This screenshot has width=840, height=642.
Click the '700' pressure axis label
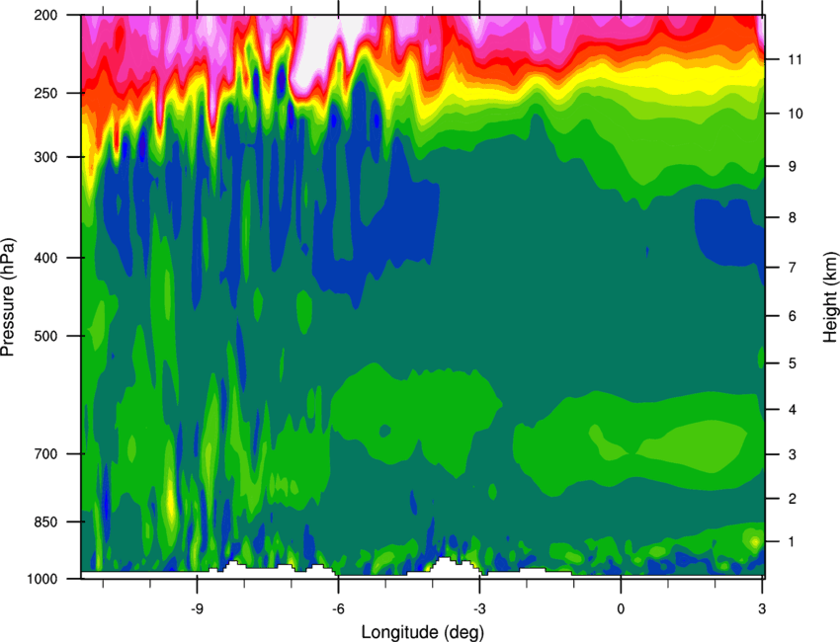click(46, 453)
